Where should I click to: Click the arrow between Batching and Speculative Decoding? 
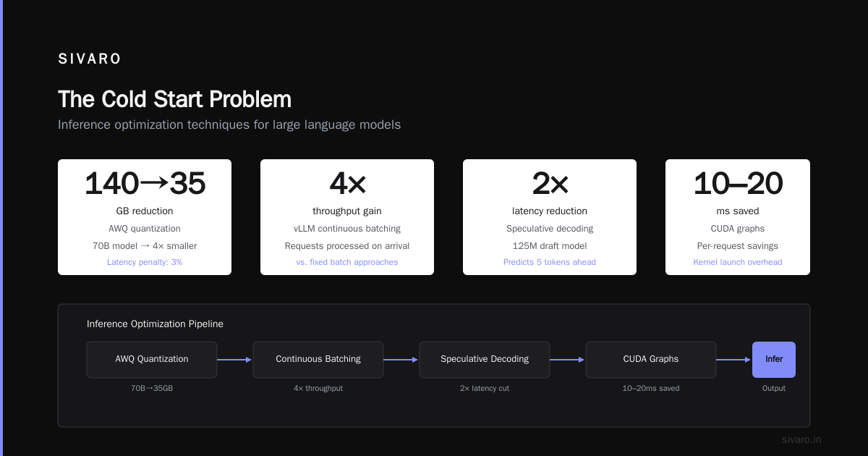[x=401, y=360]
